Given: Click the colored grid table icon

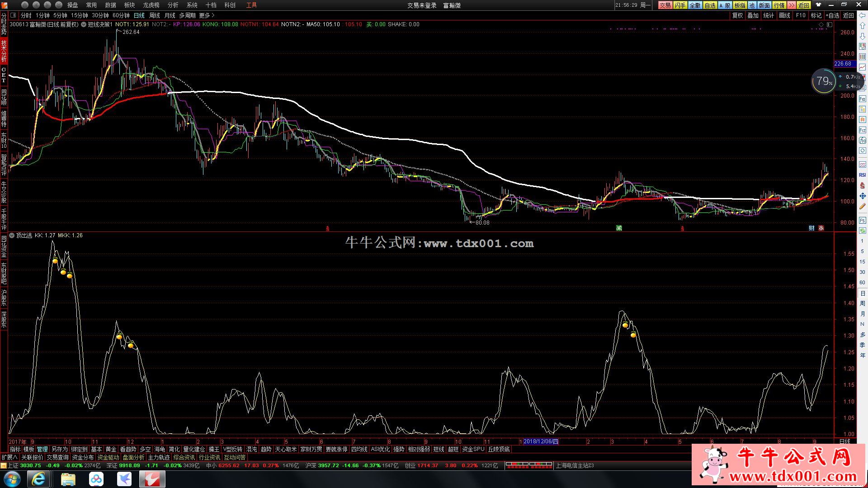Looking at the screenshot, I should [862, 57].
